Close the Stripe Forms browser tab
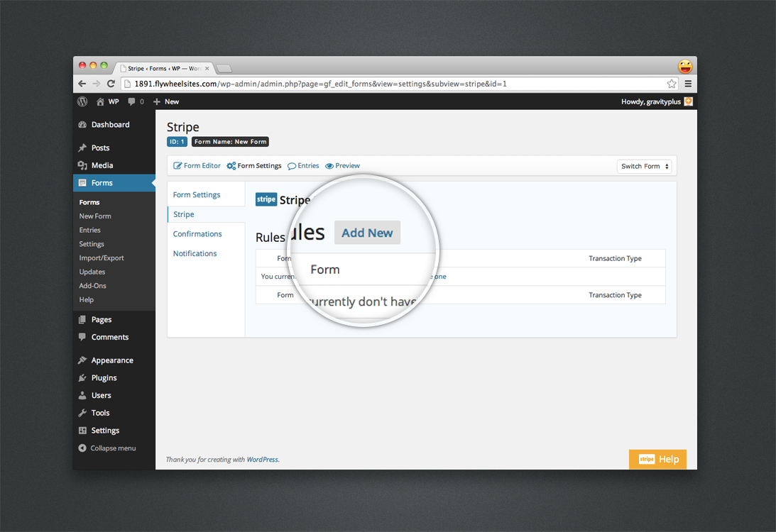The height and width of the screenshot is (532, 776). (x=207, y=68)
